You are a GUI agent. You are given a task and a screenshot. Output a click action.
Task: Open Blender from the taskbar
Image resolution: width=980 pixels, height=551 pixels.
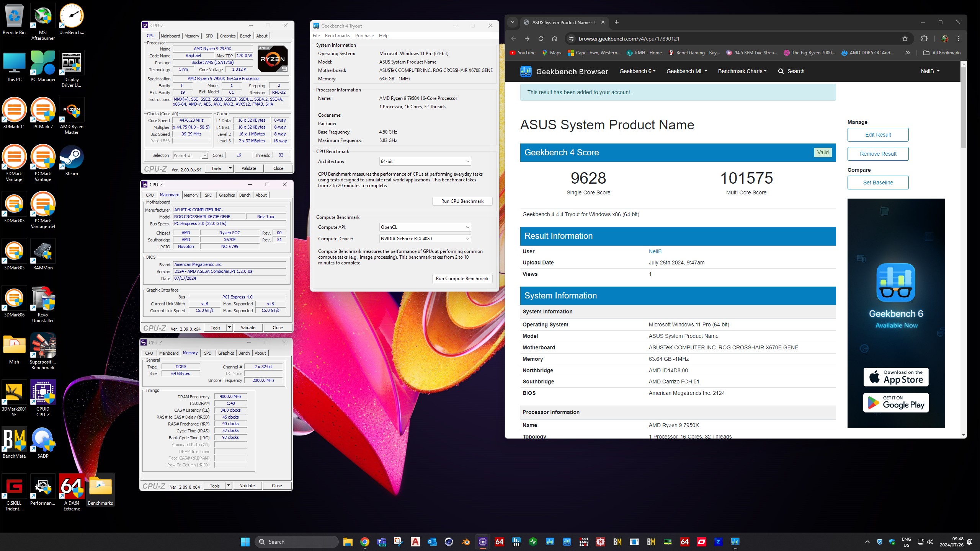(x=465, y=542)
